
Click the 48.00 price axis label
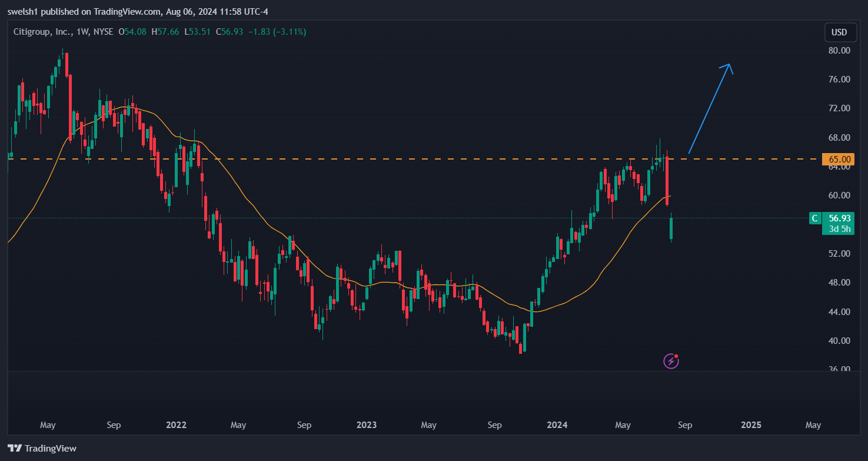(840, 283)
